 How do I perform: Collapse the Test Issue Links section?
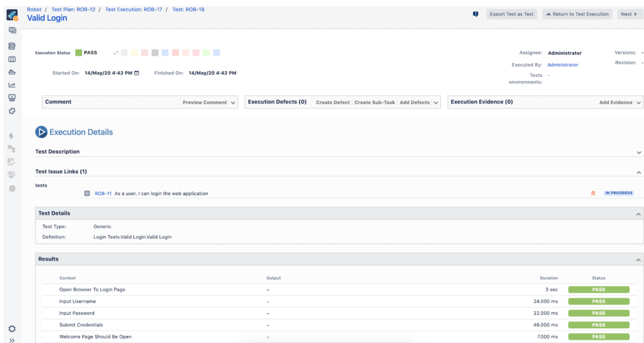click(x=639, y=172)
